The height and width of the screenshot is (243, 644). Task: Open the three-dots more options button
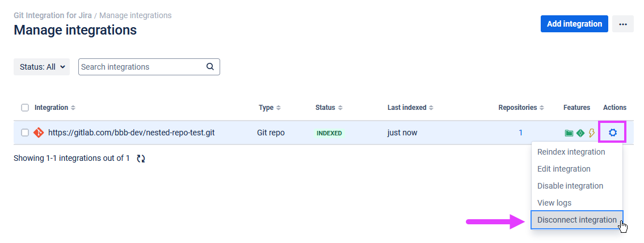(x=622, y=24)
